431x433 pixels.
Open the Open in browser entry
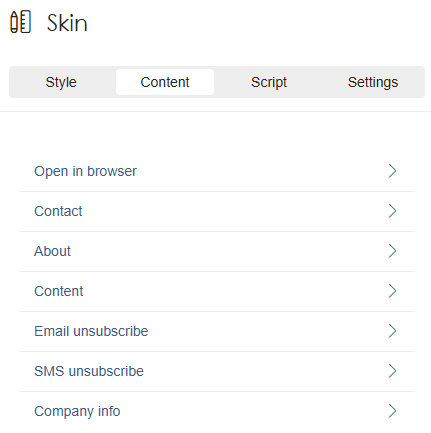(217, 171)
